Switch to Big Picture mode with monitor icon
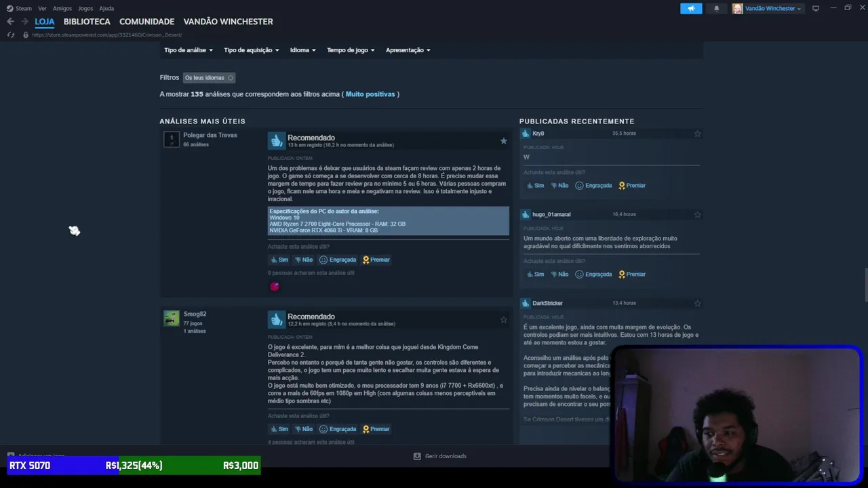Viewport: 868px width, 488px height. pos(816,8)
